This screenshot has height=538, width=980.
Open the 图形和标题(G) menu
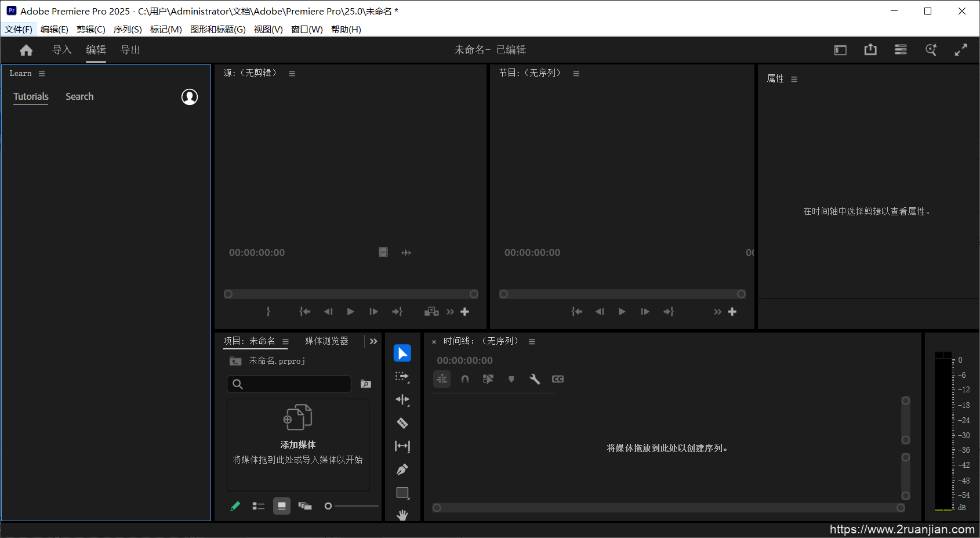tap(218, 29)
